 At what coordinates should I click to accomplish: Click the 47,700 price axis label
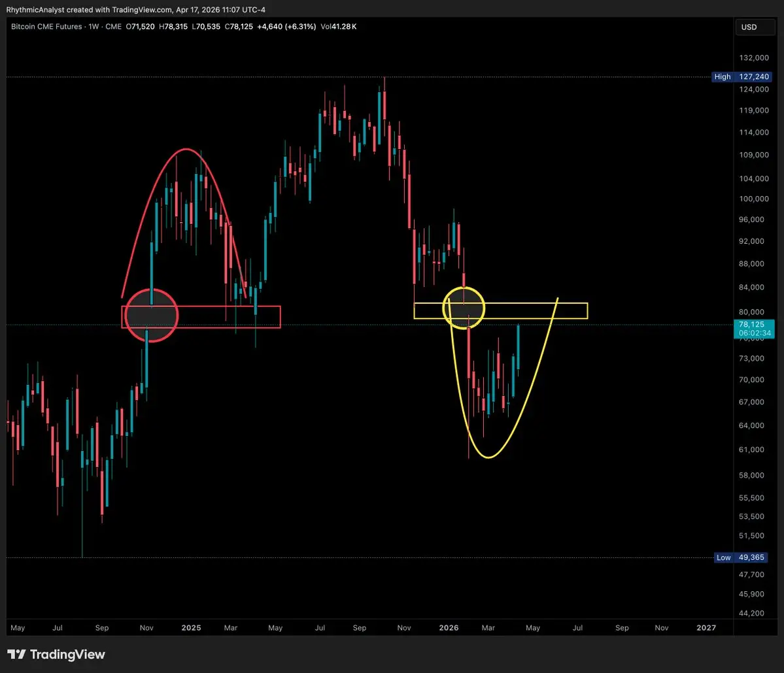tap(751, 574)
